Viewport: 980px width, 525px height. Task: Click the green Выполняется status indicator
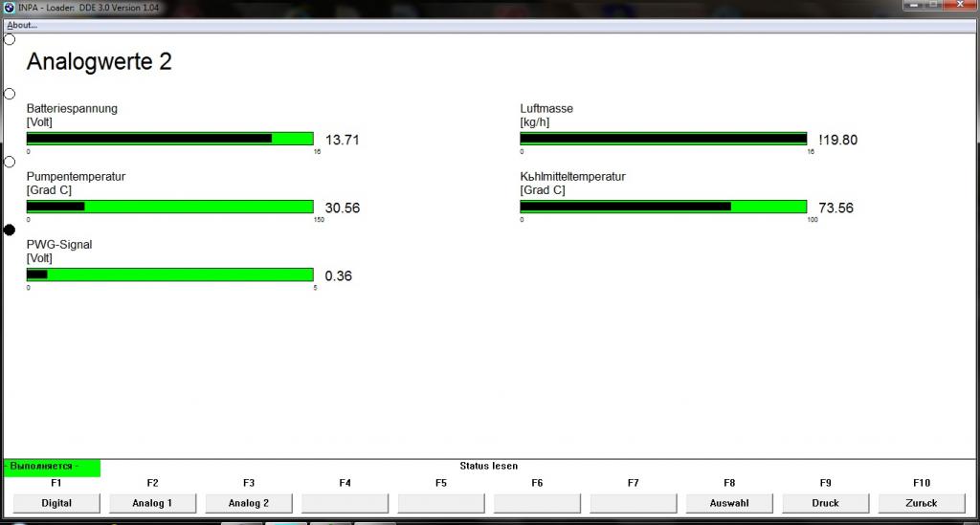pos(52,468)
